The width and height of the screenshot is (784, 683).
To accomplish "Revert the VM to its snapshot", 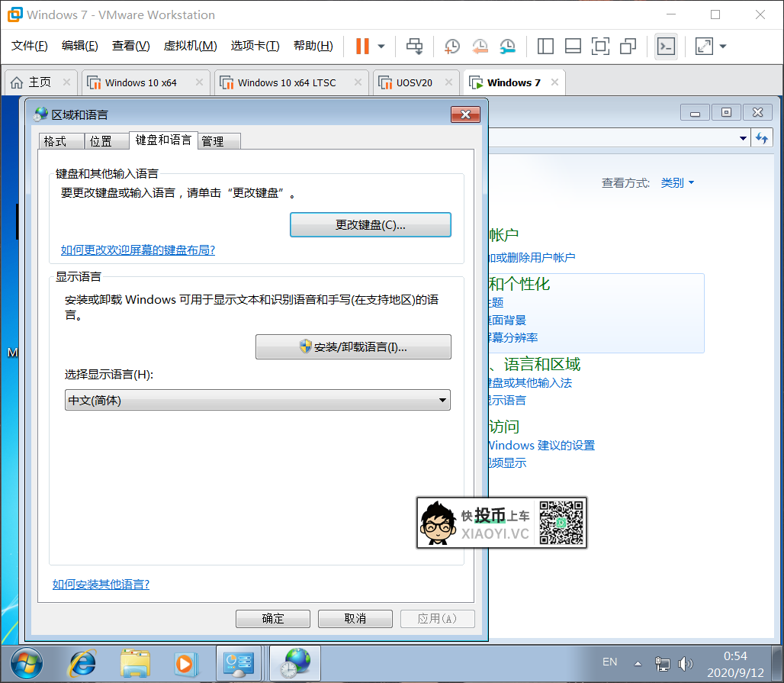I will pyautogui.click(x=480, y=47).
